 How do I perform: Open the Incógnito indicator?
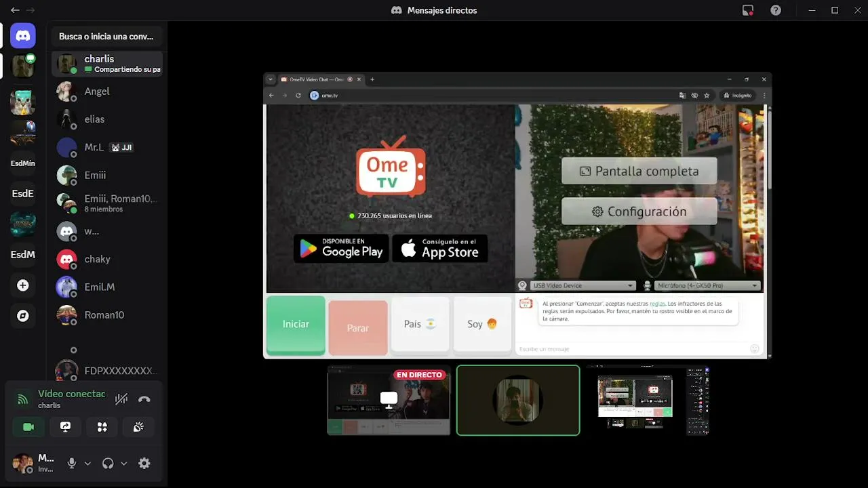click(x=737, y=96)
